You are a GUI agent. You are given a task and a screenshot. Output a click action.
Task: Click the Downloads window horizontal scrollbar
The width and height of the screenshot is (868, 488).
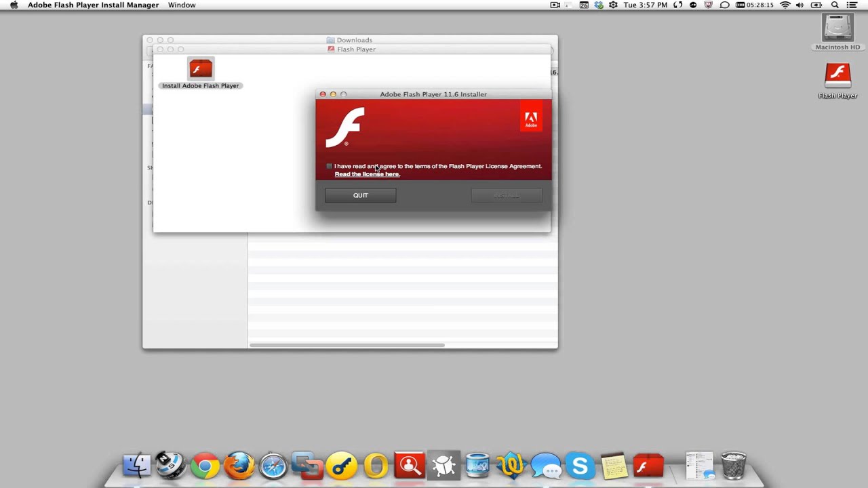point(347,345)
